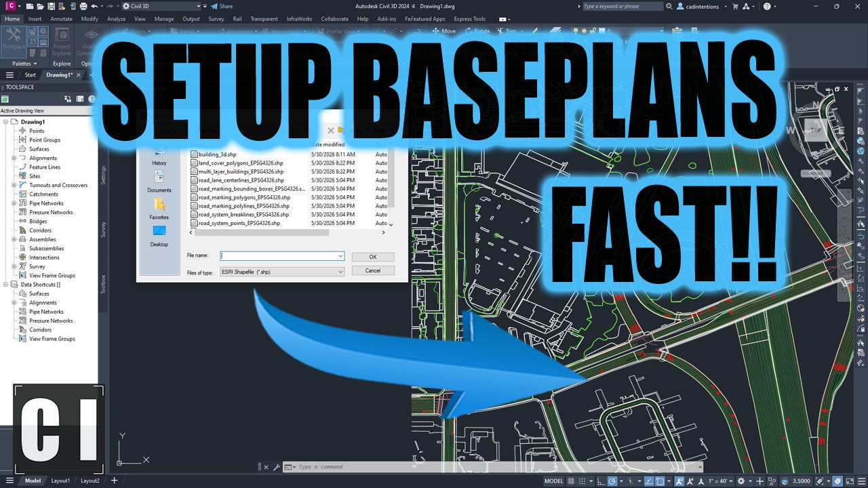
Task: Switch to the Layout2 tab
Action: (x=90, y=481)
